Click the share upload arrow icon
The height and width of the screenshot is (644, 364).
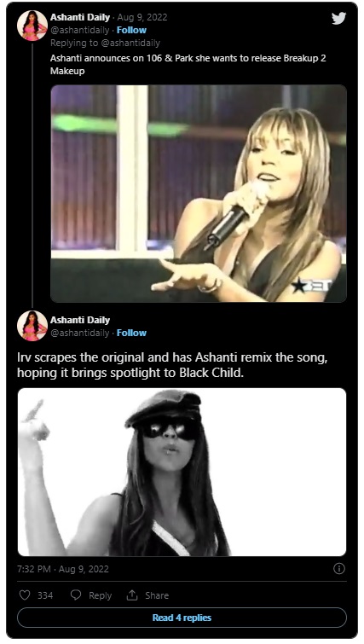132,595
